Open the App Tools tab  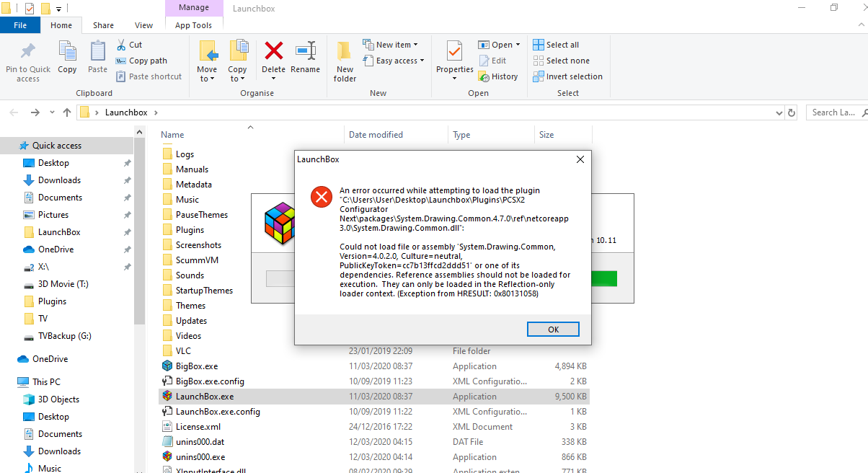[193, 25]
